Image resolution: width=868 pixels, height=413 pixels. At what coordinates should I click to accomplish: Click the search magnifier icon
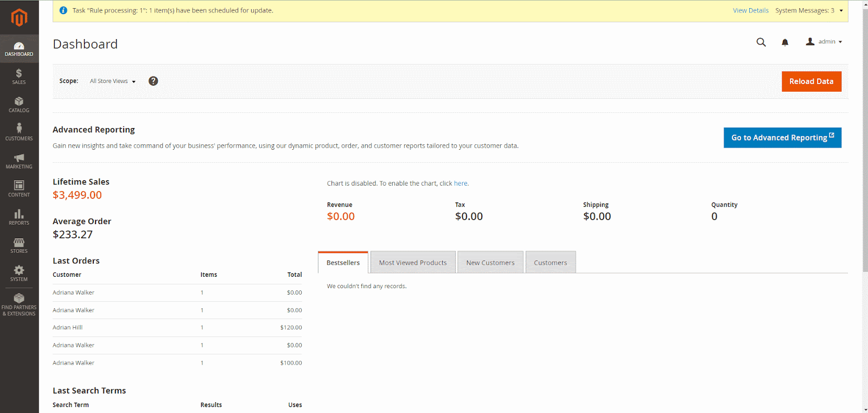pos(761,42)
